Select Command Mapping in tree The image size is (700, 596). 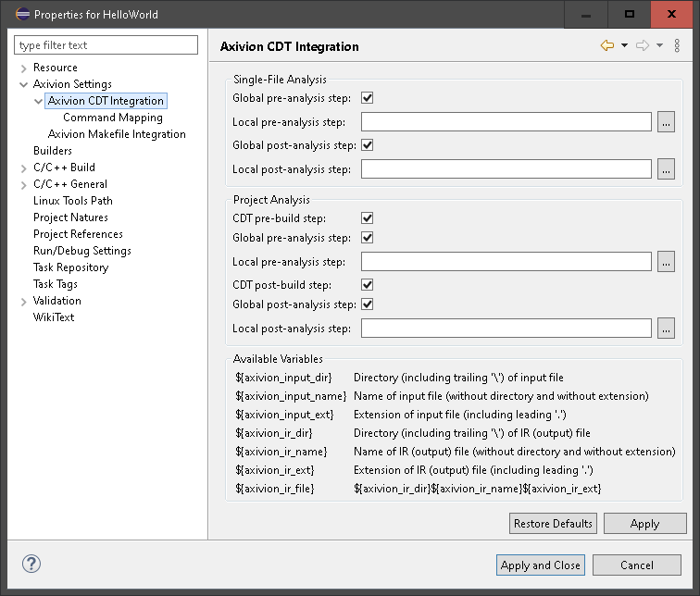(113, 118)
